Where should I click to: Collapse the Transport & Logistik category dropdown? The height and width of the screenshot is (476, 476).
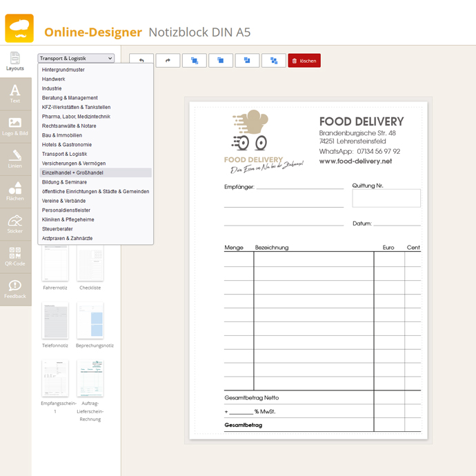pos(76,59)
